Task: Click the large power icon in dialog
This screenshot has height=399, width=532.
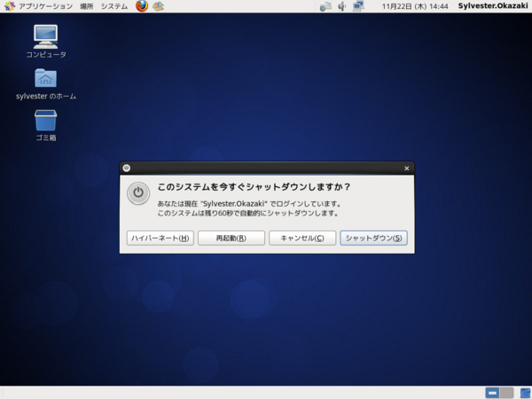Action: click(x=138, y=193)
